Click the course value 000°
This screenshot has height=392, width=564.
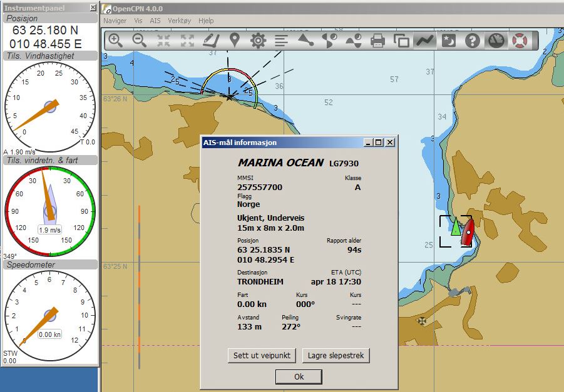(305, 304)
